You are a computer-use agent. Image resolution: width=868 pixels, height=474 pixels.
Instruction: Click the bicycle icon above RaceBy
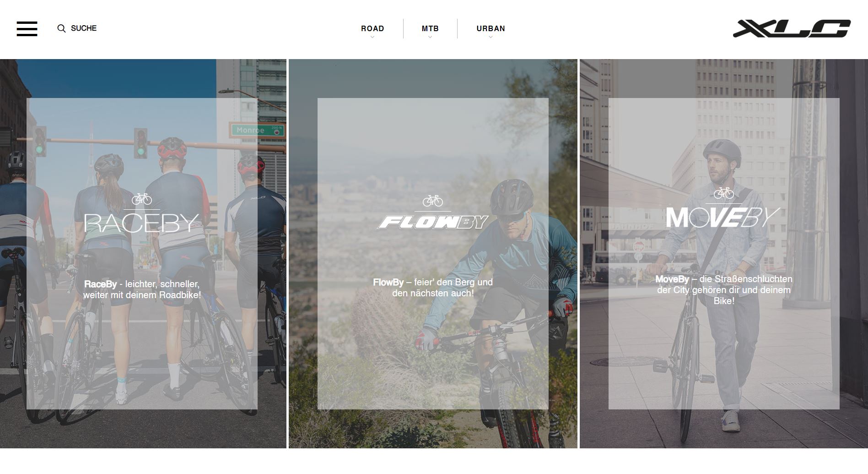pos(142,199)
